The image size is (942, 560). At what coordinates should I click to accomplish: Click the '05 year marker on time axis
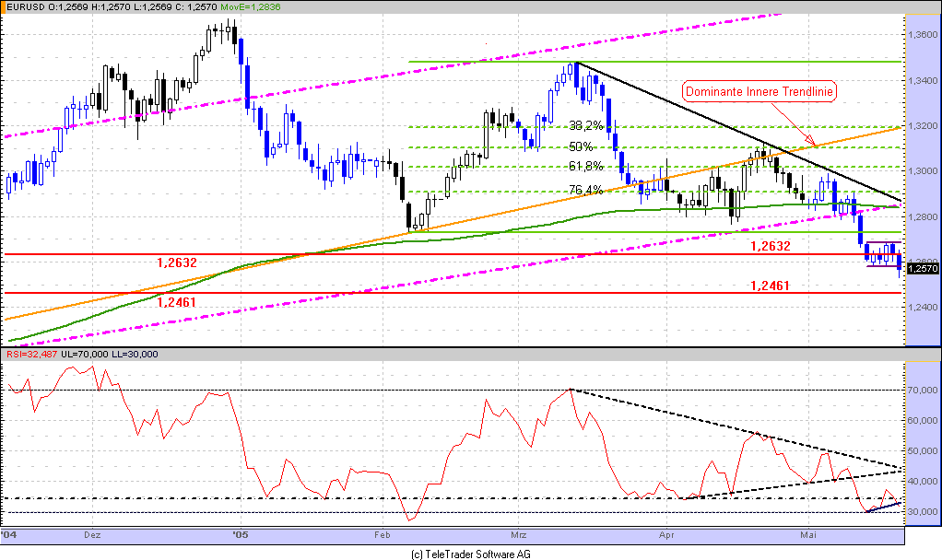[240, 533]
